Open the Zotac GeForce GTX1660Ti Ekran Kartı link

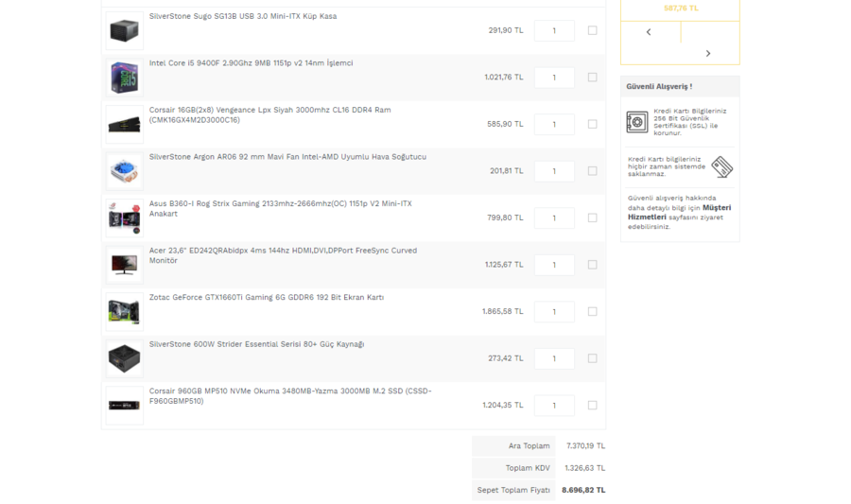267,297
